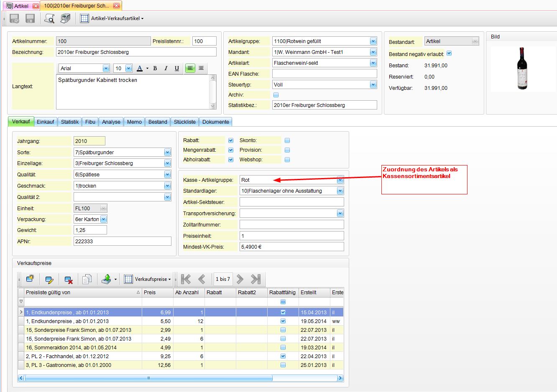Viewport: 557px width, 392px height.
Task: Sort by Preis column header
Action: coord(157,292)
